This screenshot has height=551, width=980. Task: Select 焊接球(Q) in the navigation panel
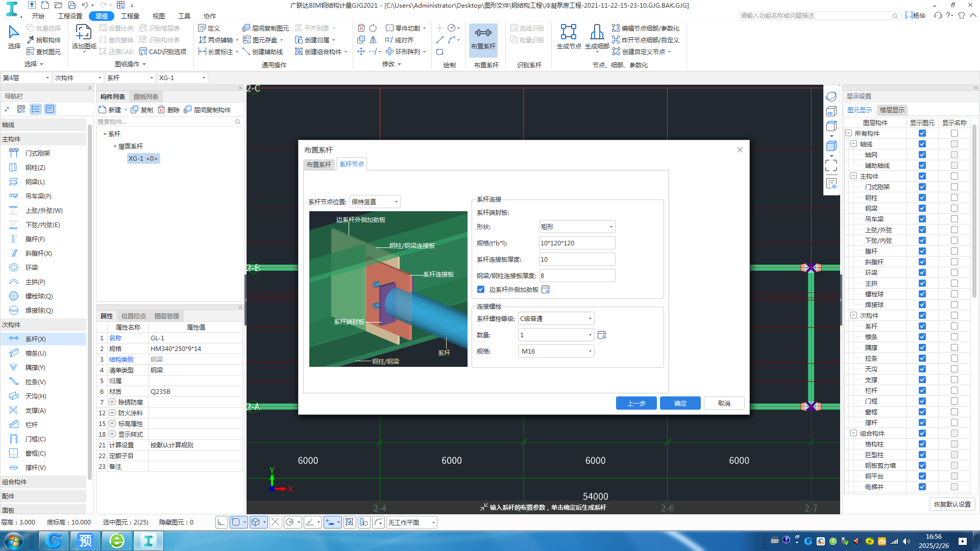[39, 310]
